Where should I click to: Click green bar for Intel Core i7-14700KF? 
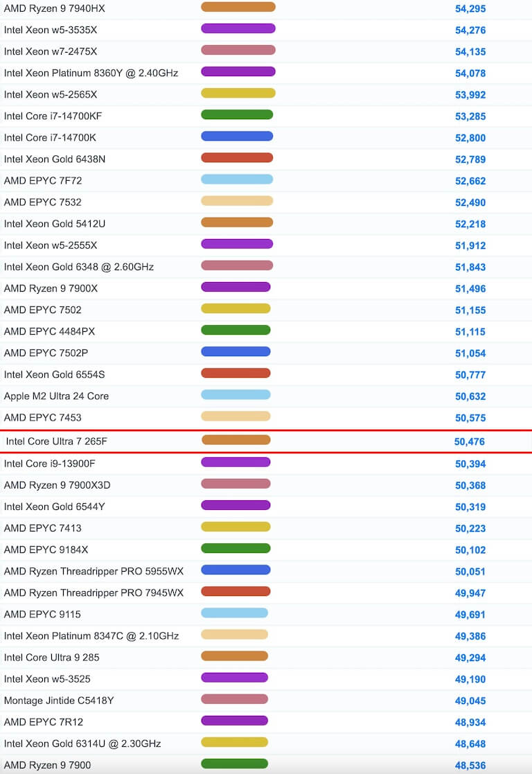pos(237,114)
